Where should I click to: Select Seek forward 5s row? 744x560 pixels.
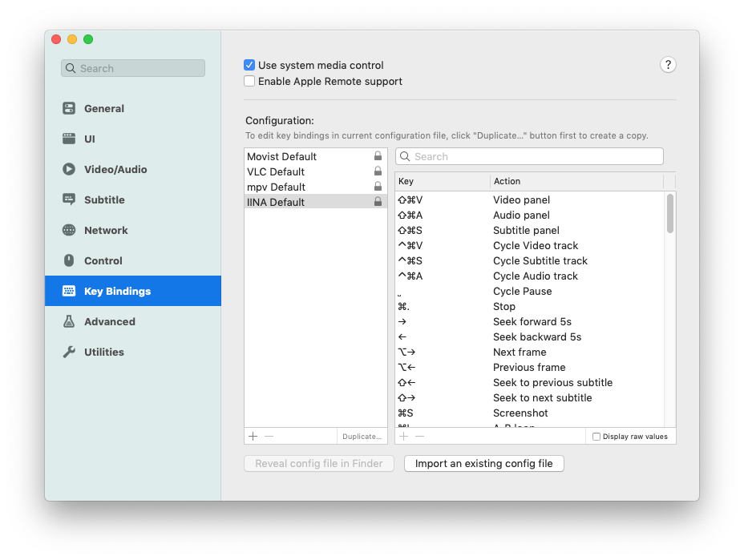529,321
